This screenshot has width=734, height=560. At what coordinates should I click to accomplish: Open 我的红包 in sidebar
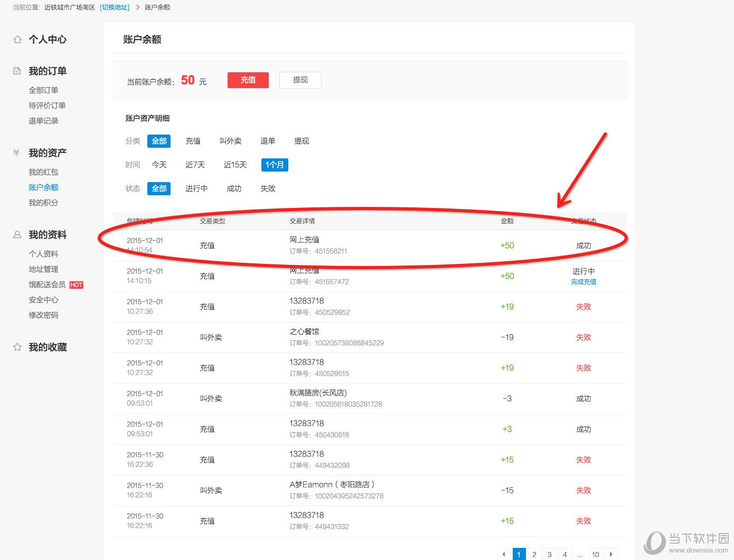tap(43, 172)
